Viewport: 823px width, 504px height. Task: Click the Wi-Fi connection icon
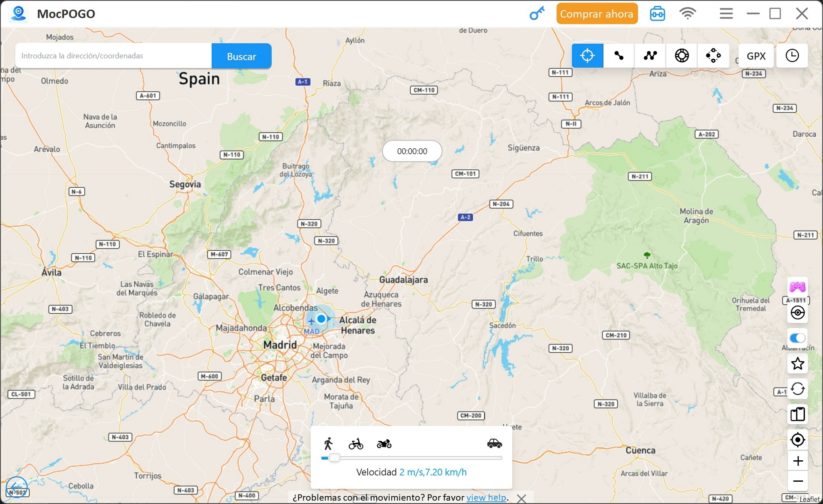tap(688, 14)
